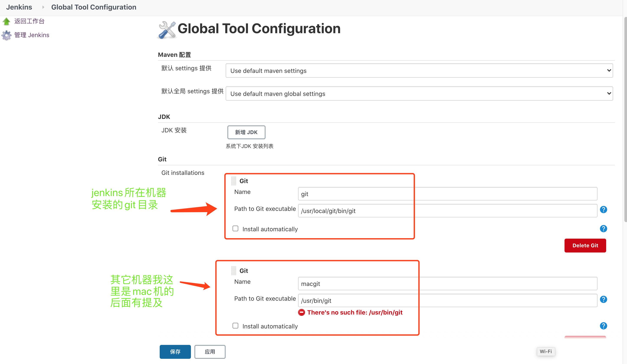Screen dimensions: 627x364
Task: Expand Use default maven global settings options
Action: pos(608,93)
